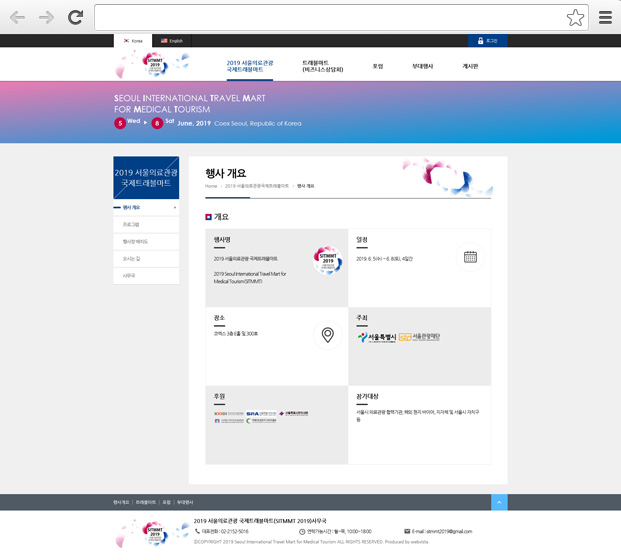The width and height of the screenshot is (621, 560).
Task: Click the '서울관광재단' logo in the '주최' card
Action: pos(419,337)
